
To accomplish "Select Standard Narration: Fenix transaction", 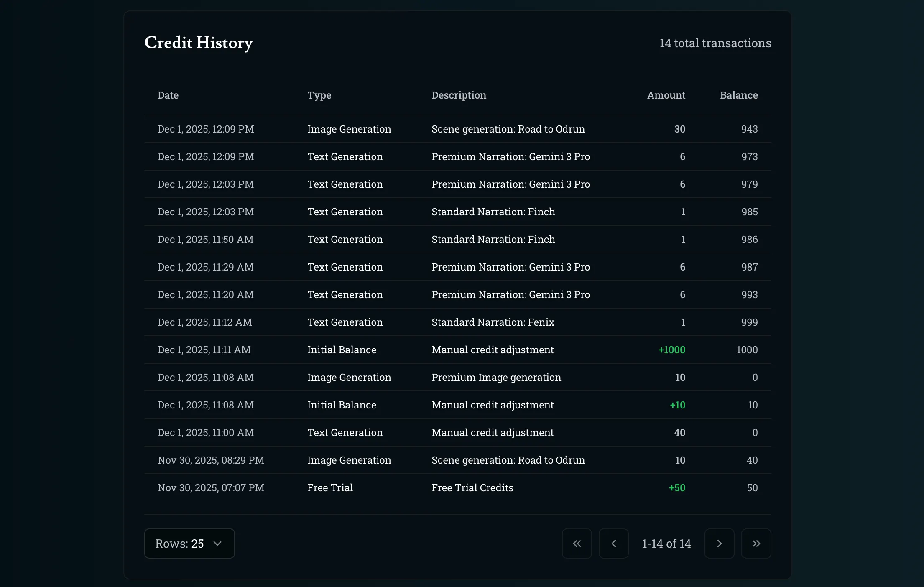I will tap(493, 322).
